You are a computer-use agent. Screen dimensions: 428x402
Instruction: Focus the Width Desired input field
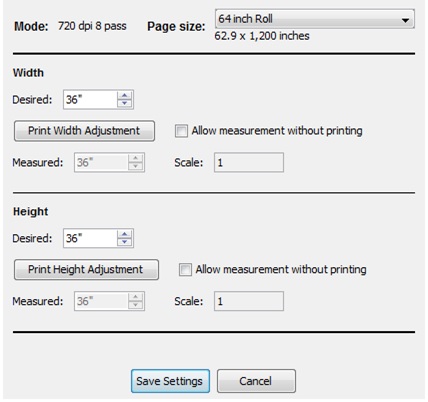pyautogui.click(x=90, y=99)
